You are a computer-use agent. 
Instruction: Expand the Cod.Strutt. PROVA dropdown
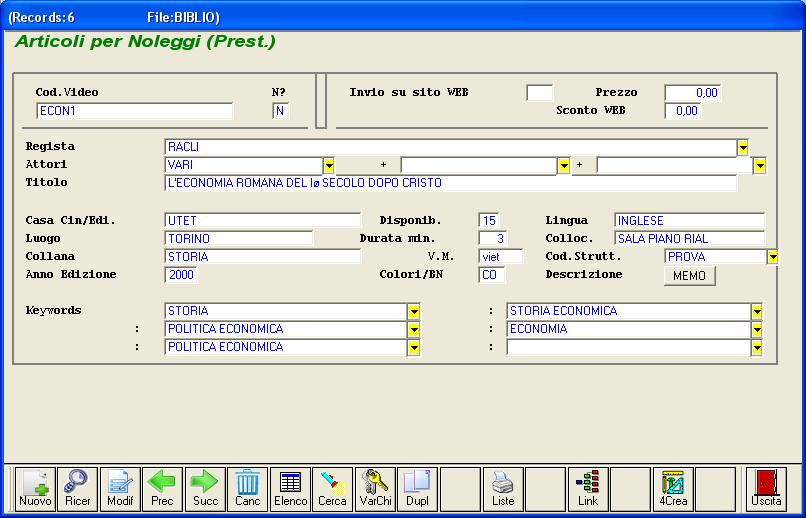pyautogui.click(x=773, y=257)
